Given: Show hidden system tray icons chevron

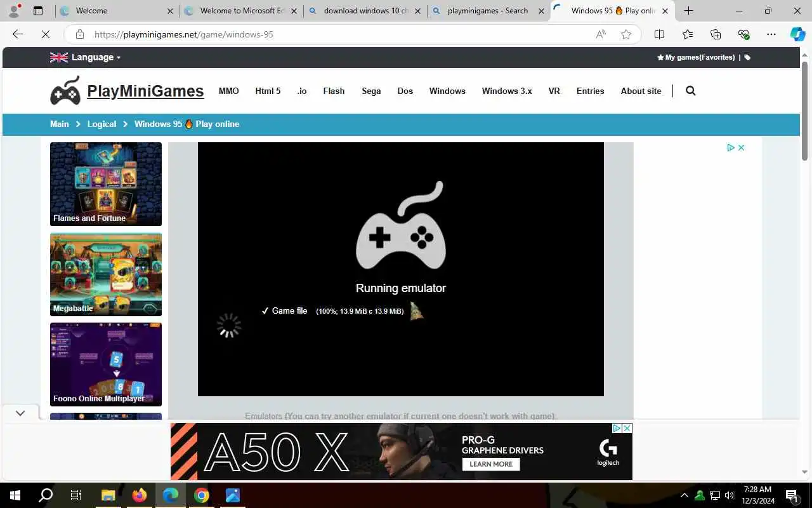Looking at the screenshot, I should [x=684, y=495].
